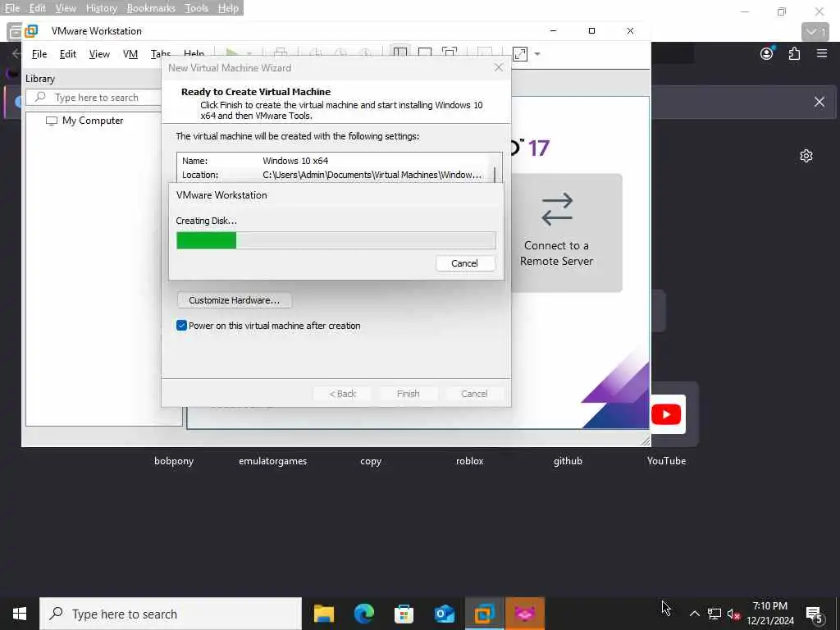The height and width of the screenshot is (630, 840).
Task: Open VMware File menu
Action: click(39, 54)
